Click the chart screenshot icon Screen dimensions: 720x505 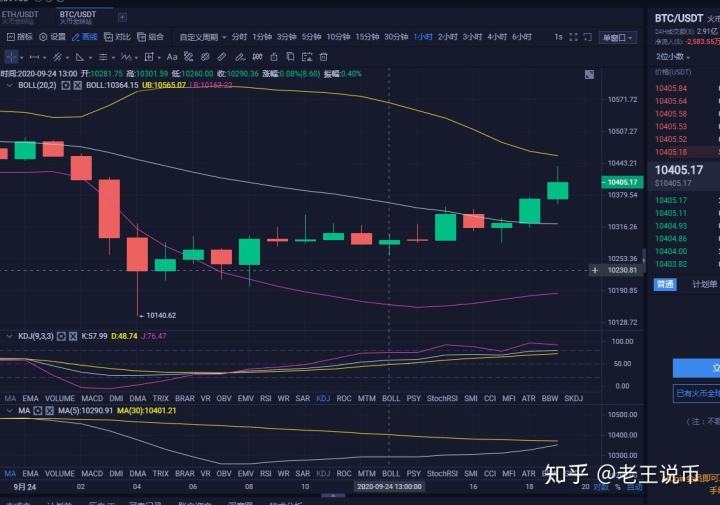(x=307, y=57)
